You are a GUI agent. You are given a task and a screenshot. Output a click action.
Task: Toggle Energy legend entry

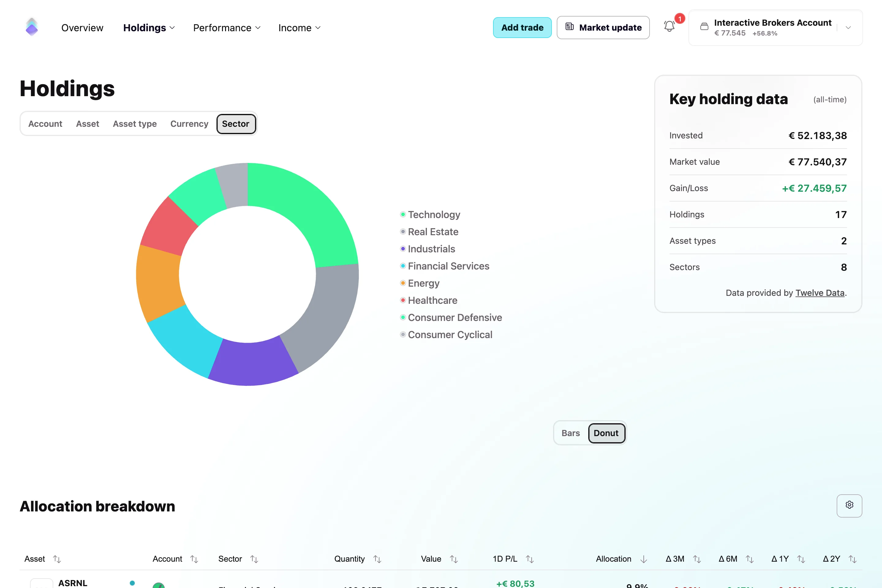pyautogui.click(x=420, y=283)
